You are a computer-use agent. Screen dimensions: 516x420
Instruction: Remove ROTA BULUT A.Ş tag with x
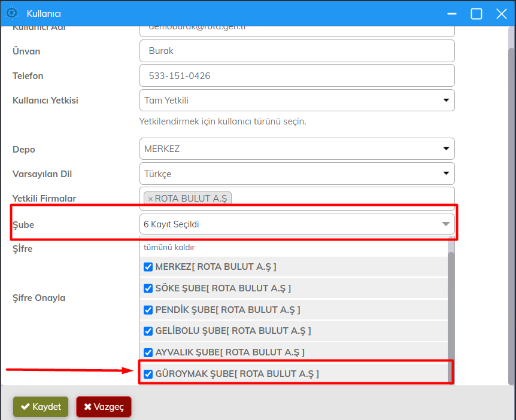point(150,199)
